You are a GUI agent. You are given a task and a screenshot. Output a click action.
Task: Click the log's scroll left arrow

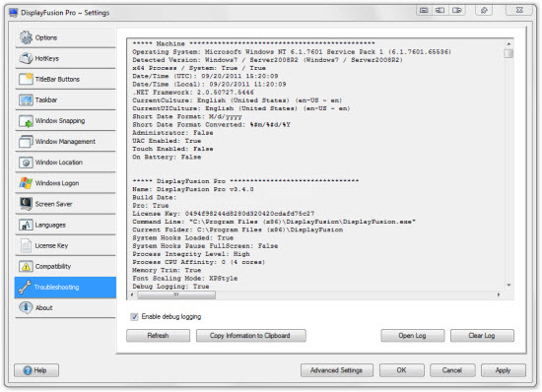point(132,294)
